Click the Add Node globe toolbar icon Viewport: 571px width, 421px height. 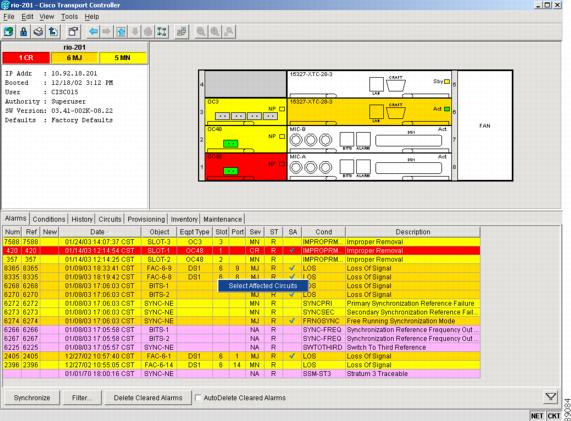coord(9,32)
